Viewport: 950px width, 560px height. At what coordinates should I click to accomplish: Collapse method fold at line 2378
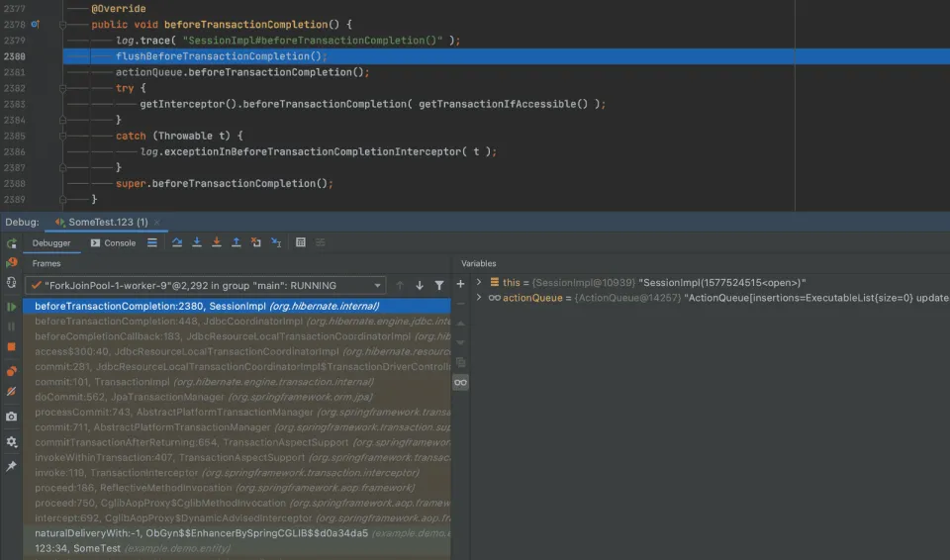[62, 25]
